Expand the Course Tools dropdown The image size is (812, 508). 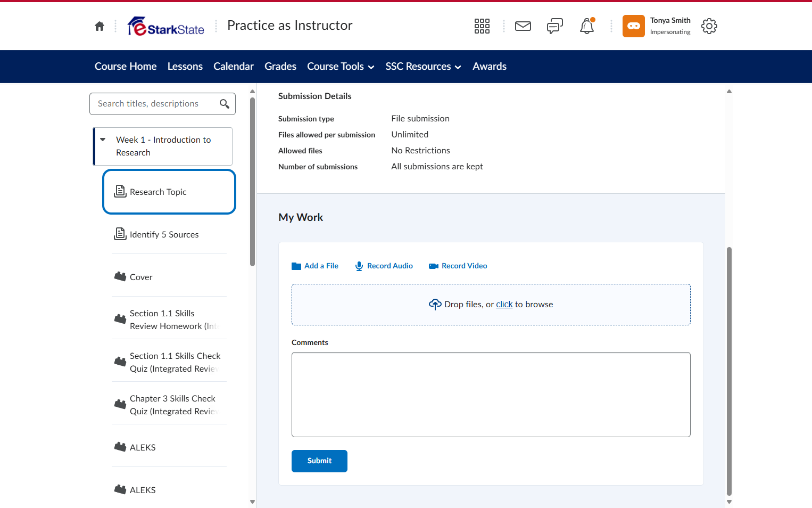(x=341, y=67)
